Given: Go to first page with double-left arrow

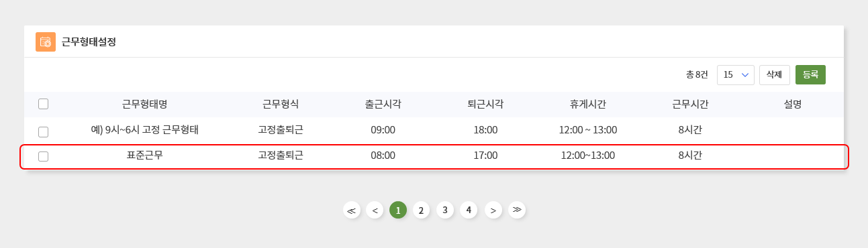Looking at the screenshot, I should click(x=351, y=210).
